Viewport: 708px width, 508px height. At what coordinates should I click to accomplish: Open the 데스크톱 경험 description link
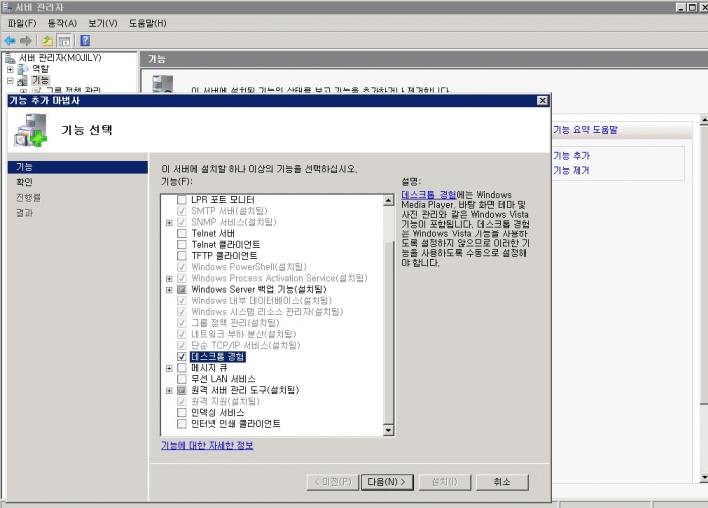coord(429,195)
